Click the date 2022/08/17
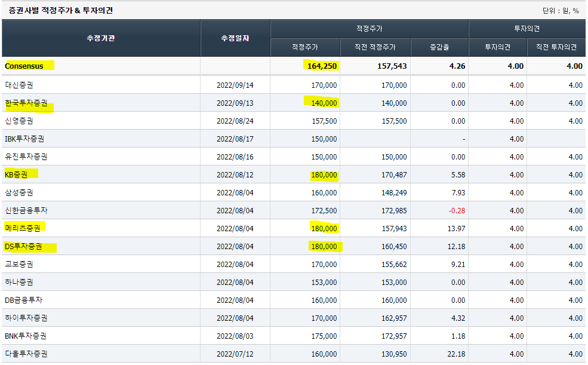The width and height of the screenshot is (588, 365). point(235,139)
